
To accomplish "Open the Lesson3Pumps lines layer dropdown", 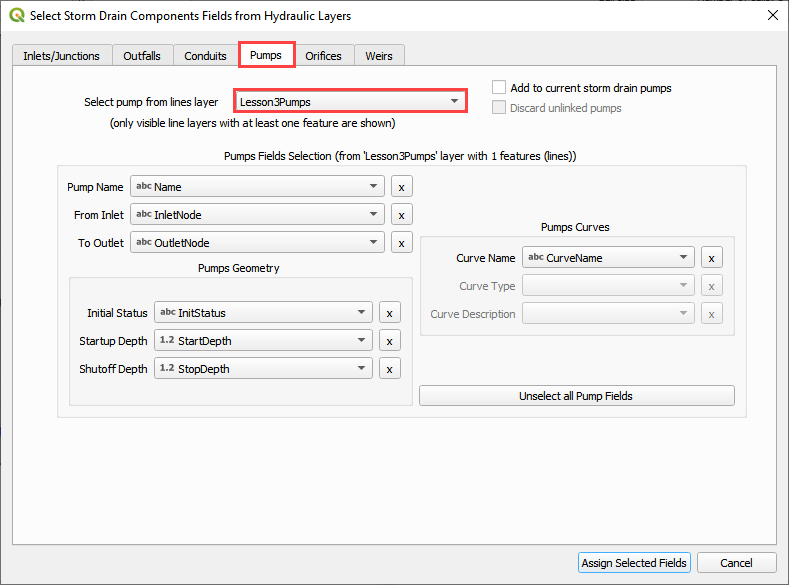I will [x=350, y=102].
